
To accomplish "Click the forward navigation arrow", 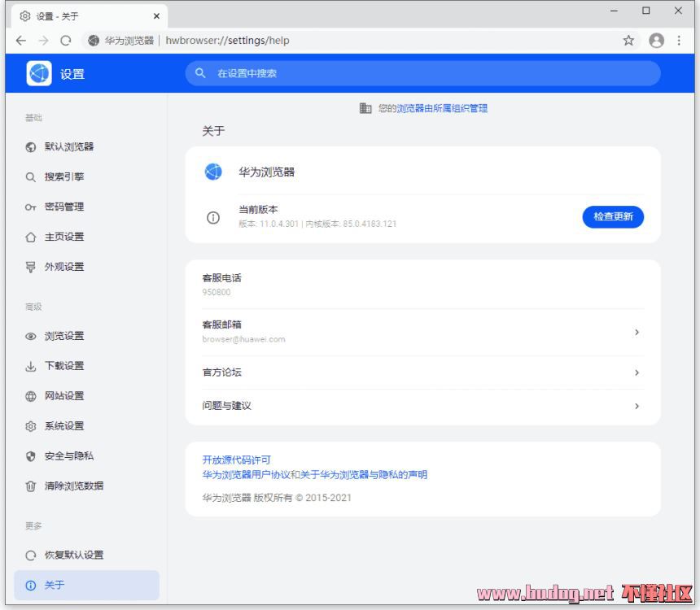I will coord(43,41).
